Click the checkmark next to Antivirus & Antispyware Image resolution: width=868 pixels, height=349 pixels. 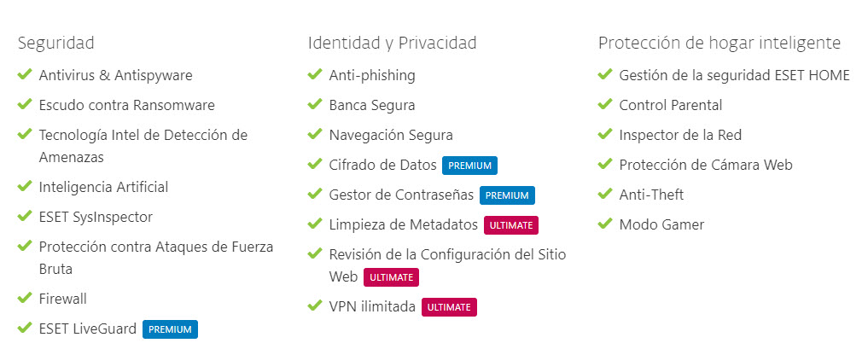[25, 74]
